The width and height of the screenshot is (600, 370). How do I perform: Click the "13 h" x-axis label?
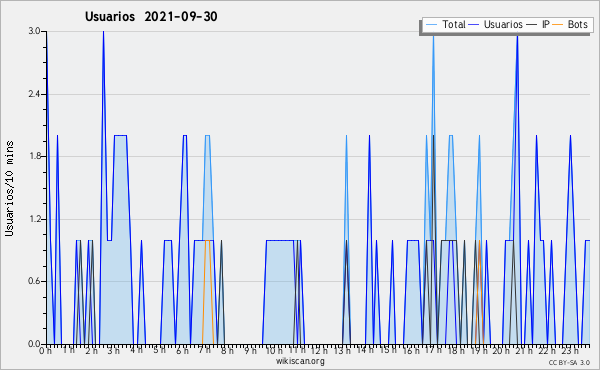tap(342, 350)
